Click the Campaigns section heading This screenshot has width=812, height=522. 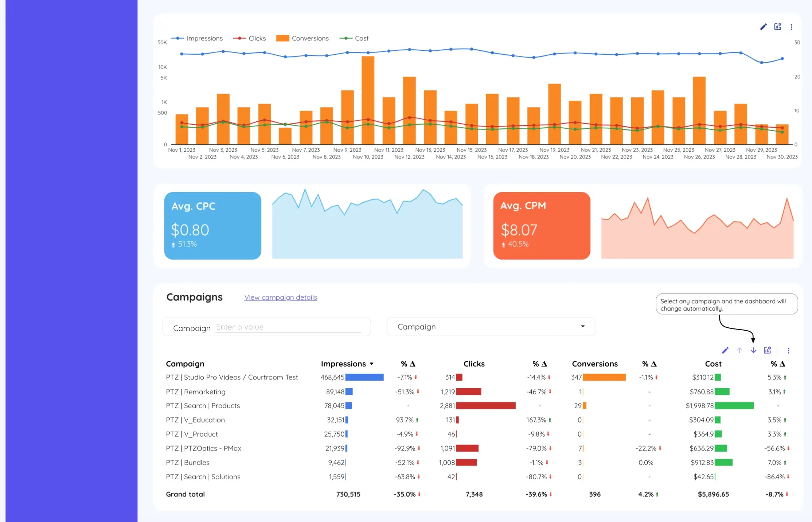pos(194,297)
